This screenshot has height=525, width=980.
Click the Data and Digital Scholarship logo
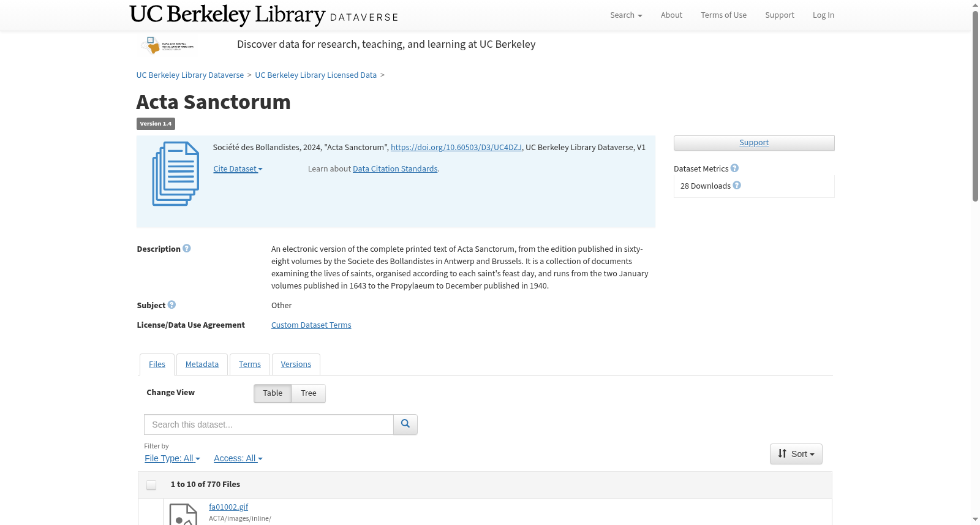pyautogui.click(x=167, y=45)
